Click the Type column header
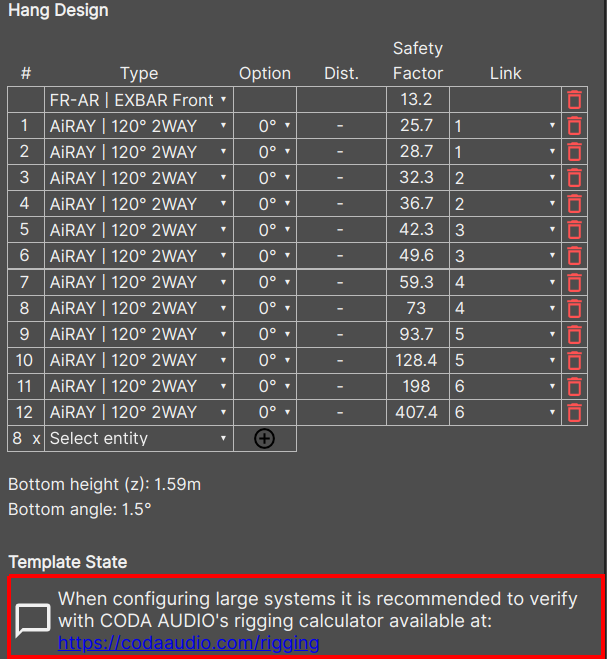This screenshot has width=607, height=659. point(139,74)
